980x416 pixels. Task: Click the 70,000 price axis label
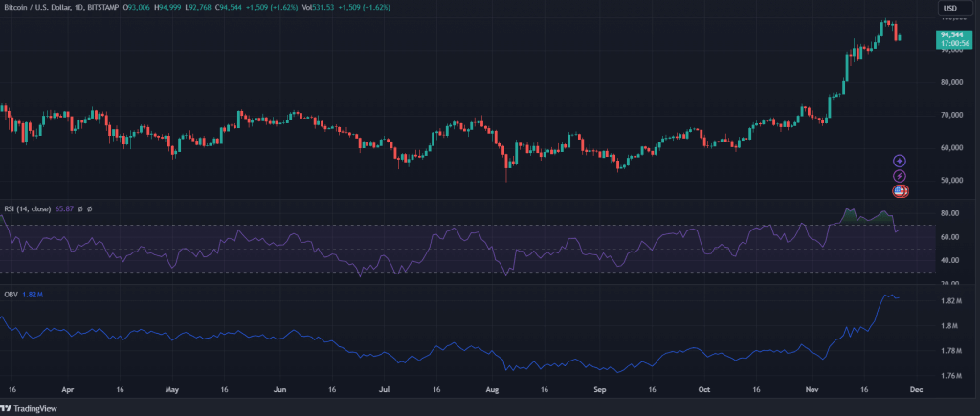click(950, 115)
